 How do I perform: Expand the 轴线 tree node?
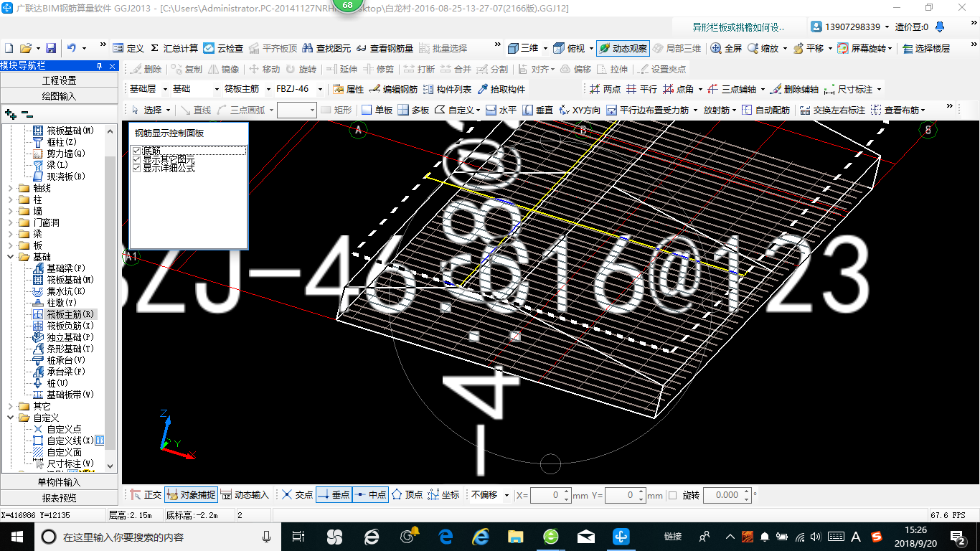(x=10, y=188)
